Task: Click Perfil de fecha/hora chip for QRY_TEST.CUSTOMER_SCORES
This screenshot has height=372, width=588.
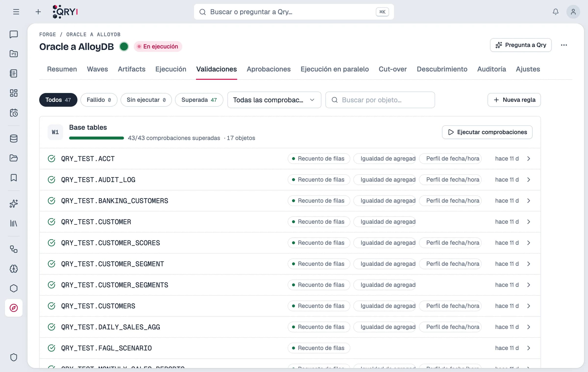Action: pyautogui.click(x=450, y=243)
